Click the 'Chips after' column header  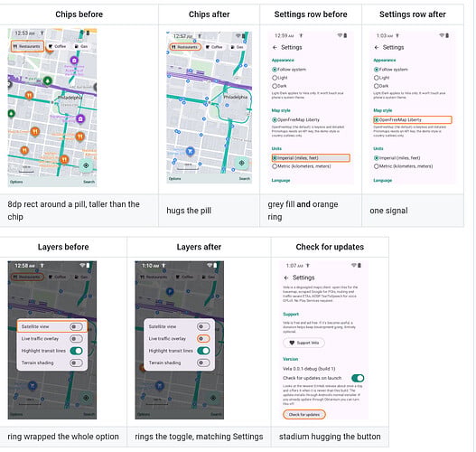click(x=210, y=14)
